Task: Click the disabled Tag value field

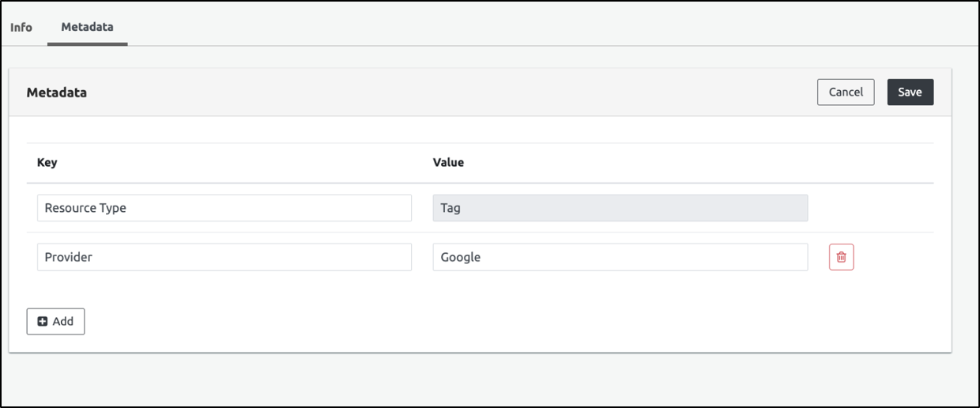Action: pos(620,208)
